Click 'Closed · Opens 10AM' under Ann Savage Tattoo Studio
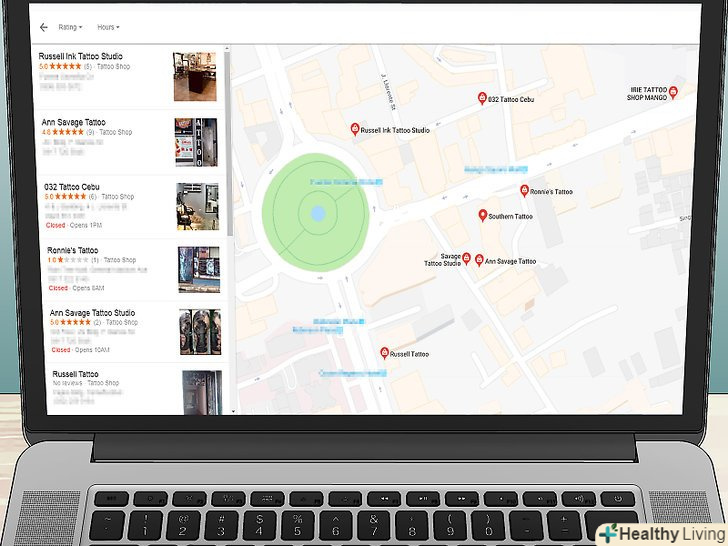728x546 pixels. (80, 350)
